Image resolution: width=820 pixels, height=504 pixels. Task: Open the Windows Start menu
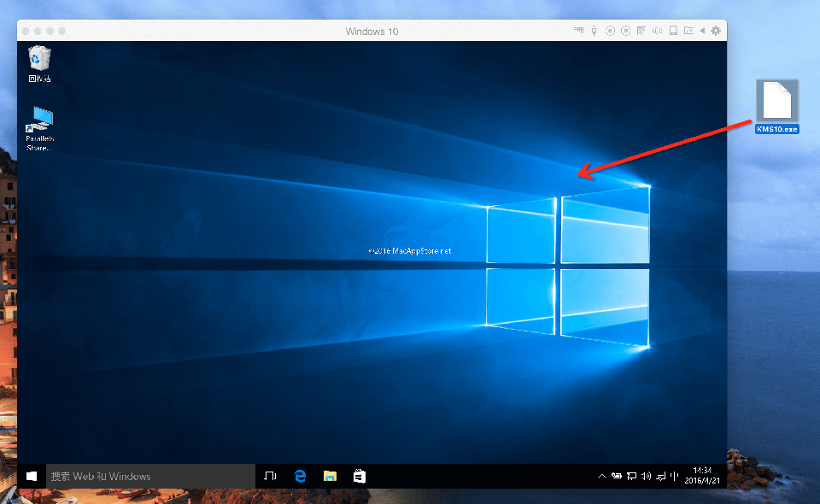(x=31, y=476)
